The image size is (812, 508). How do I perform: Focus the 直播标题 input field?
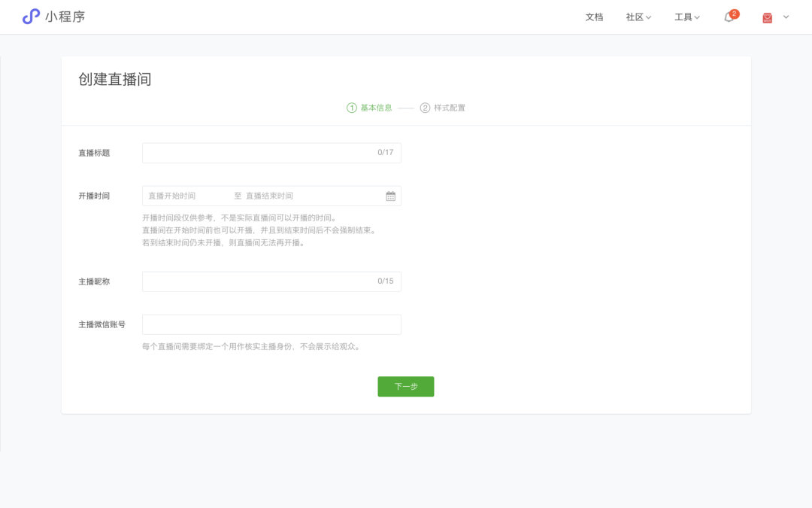click(x=272, y=153)
